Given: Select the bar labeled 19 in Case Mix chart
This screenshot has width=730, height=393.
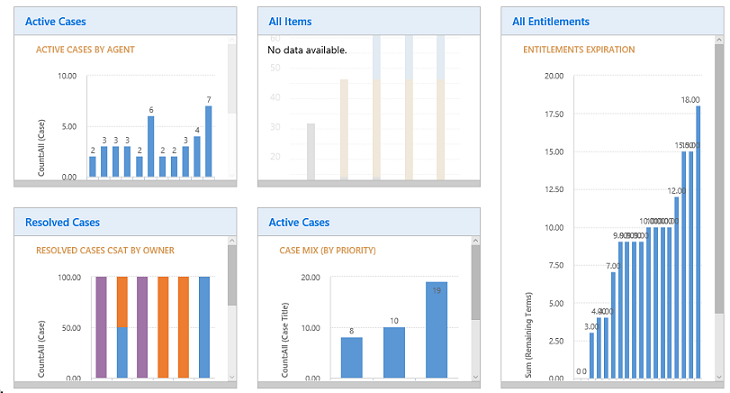Looking at the screenshot, I should coord(436,330).
